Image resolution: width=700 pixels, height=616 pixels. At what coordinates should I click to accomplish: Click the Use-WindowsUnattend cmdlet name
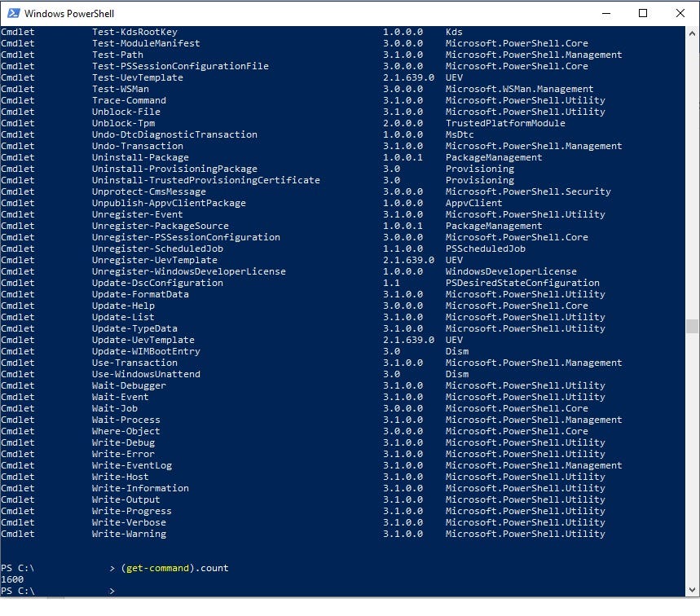point(146,374)
